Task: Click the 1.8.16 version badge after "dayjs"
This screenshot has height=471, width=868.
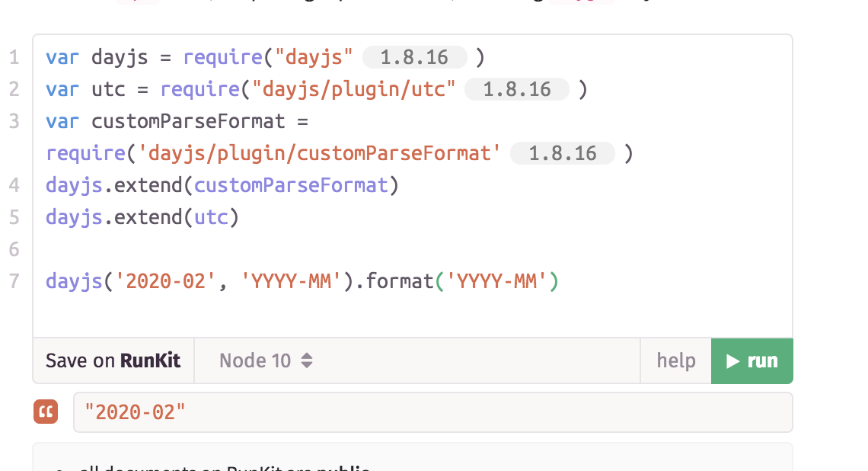Action: coord(414,56)
